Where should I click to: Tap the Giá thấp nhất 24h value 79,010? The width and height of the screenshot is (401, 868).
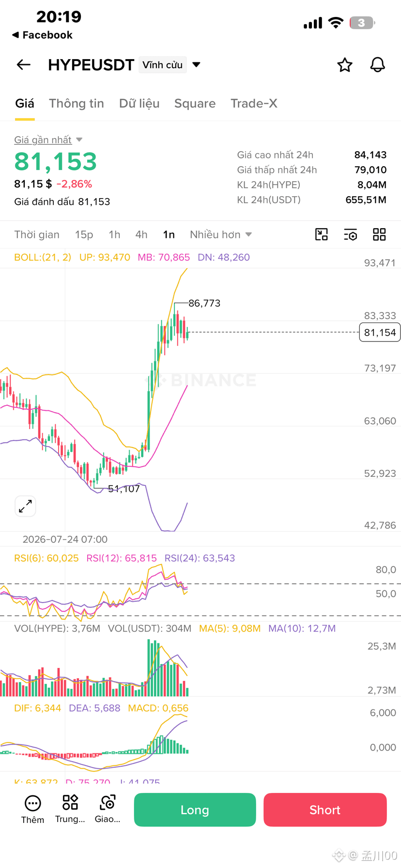tap(370, 170)
